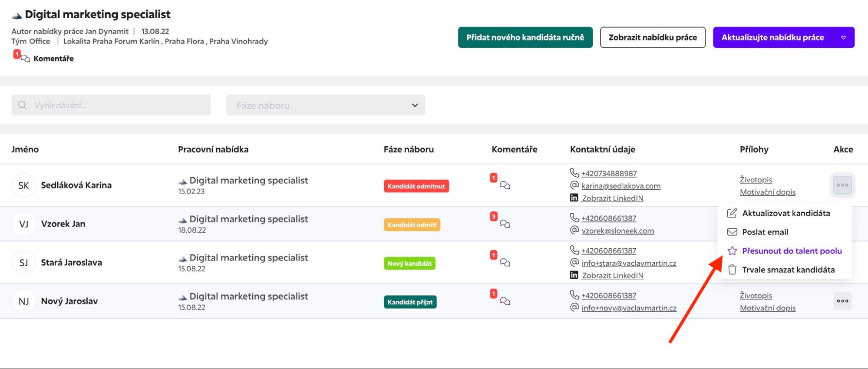The width and height of the screenshot is (868, 369).
Task: Open arrow dropdown next to Aktualizujte nabídku práce
Action: coord(843,38)
